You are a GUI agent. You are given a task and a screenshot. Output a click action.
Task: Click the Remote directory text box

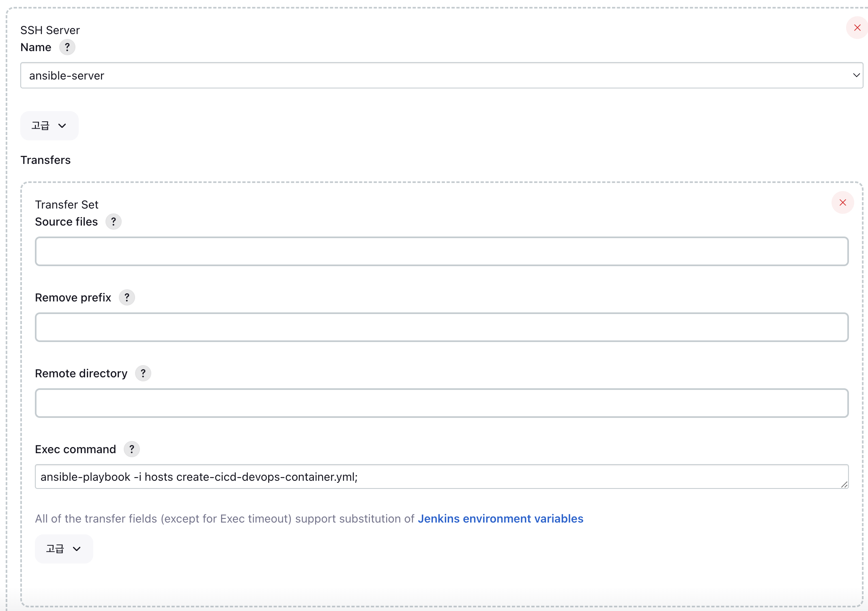(441, 403)
